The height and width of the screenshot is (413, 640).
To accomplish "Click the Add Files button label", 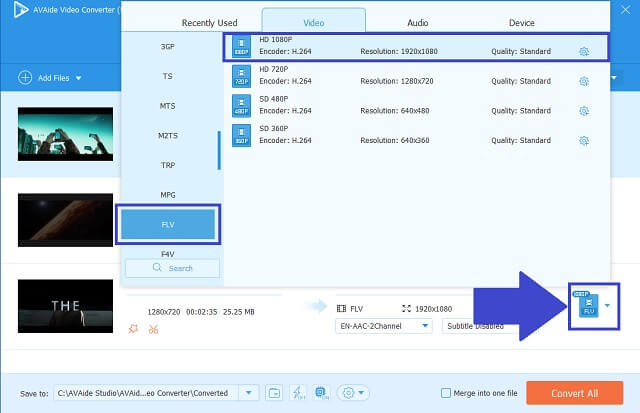I will pyautogui.click(x=53, y=78).
